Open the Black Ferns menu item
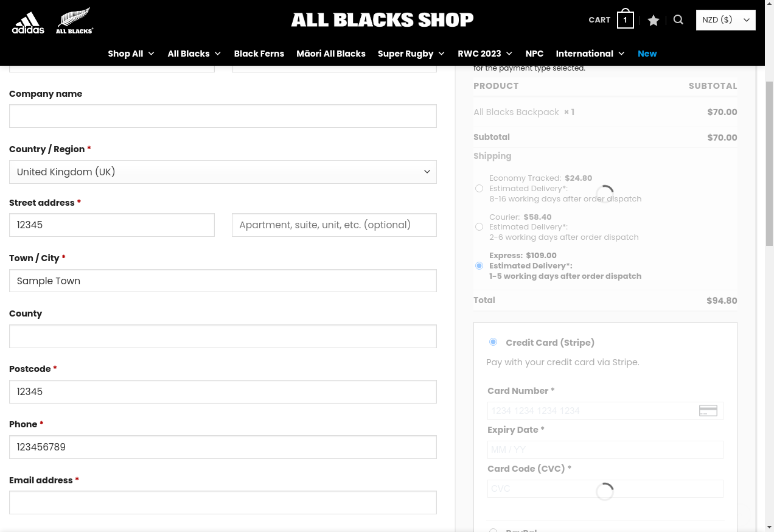The height and width of the screenshot is (532, 774). (259, 54)
